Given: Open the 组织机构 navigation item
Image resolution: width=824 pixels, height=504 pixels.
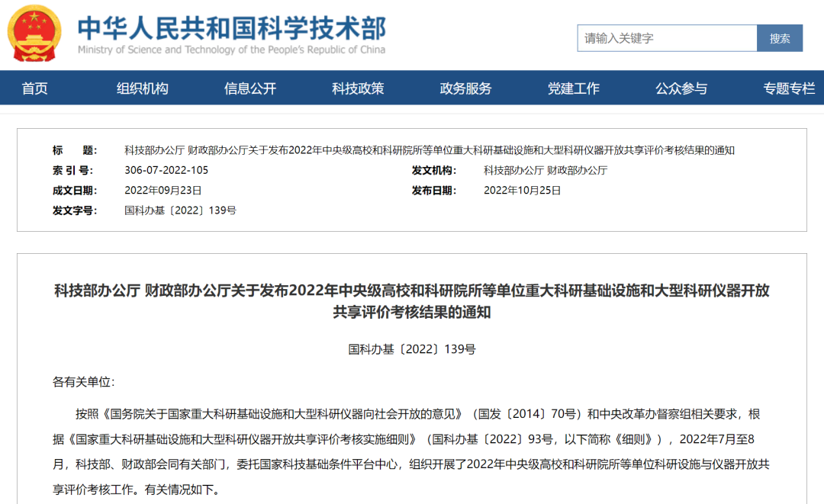Looking at the screenshot, I should [x=143, y=88].
